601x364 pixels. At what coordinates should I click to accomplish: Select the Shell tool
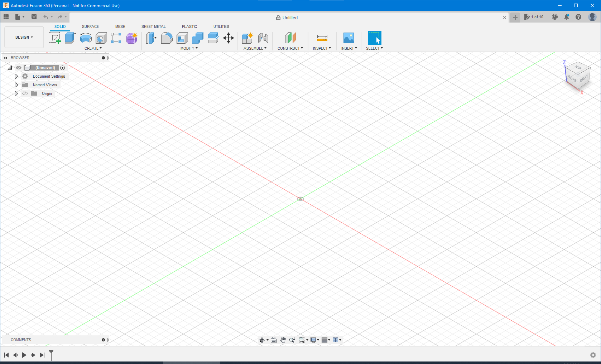[182, 38]
